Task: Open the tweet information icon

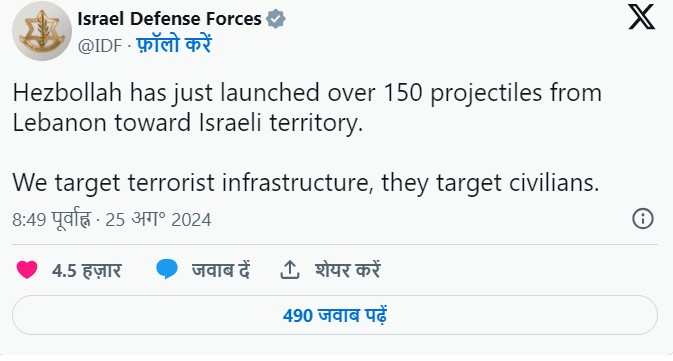Action: coord(643,218)
